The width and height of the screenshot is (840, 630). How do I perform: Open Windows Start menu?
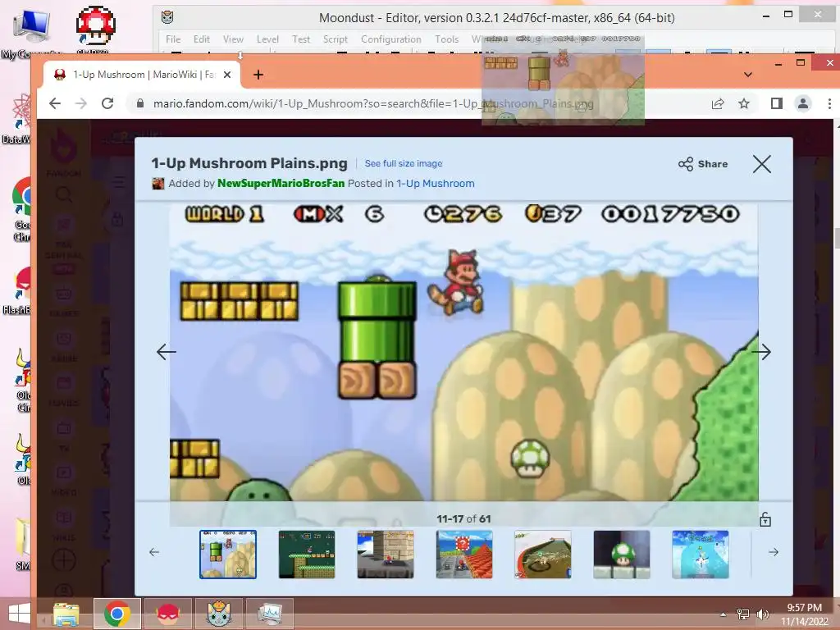20,614
